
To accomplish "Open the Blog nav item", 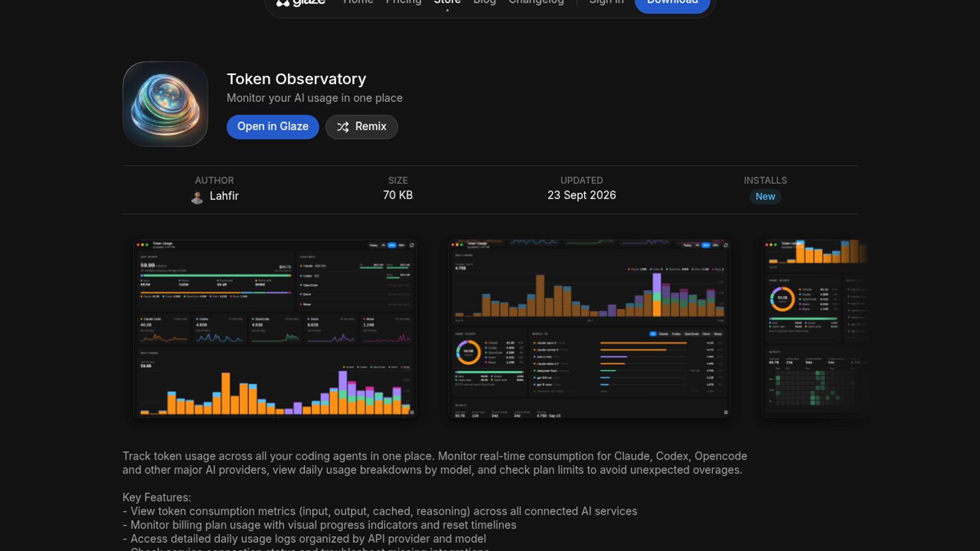I will (484, 2).
